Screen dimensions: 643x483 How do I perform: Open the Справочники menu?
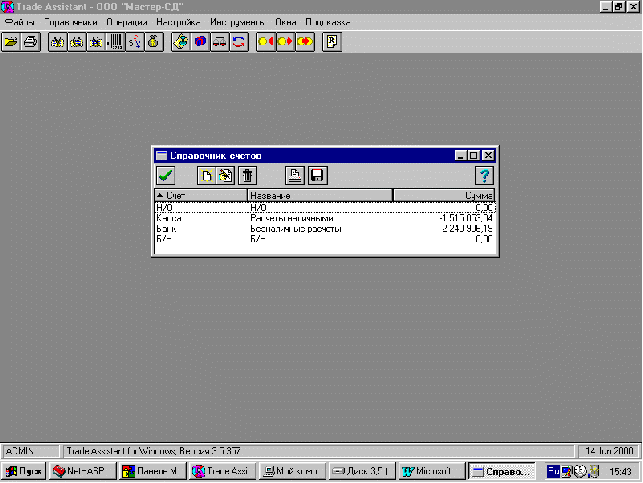coord(71,22)
